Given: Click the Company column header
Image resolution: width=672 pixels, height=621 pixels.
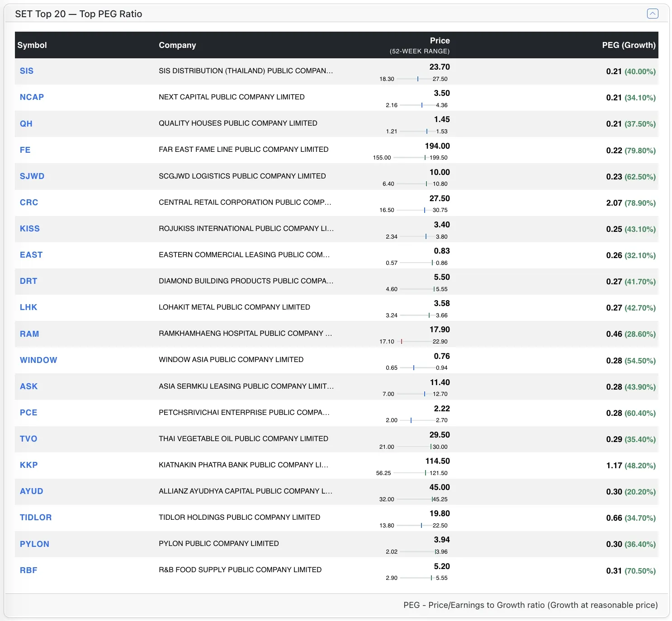Looking at the screenshot, I should (x=177, y=45).
